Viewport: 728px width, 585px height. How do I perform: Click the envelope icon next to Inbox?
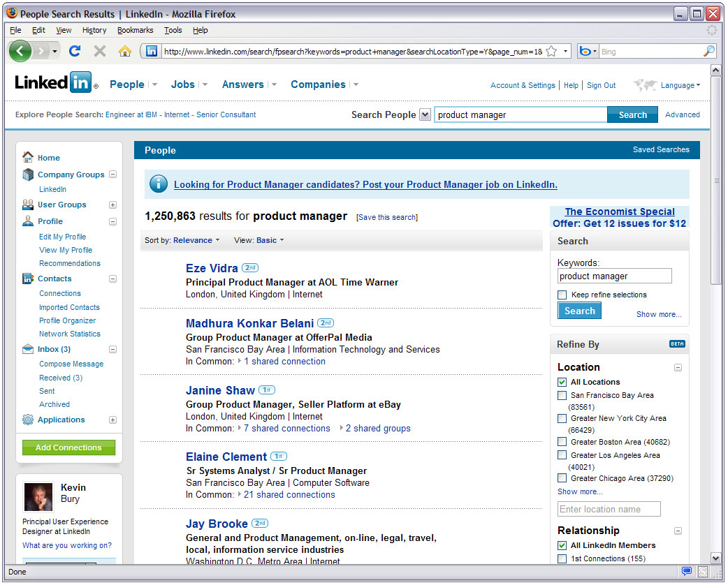coord(28,349)
